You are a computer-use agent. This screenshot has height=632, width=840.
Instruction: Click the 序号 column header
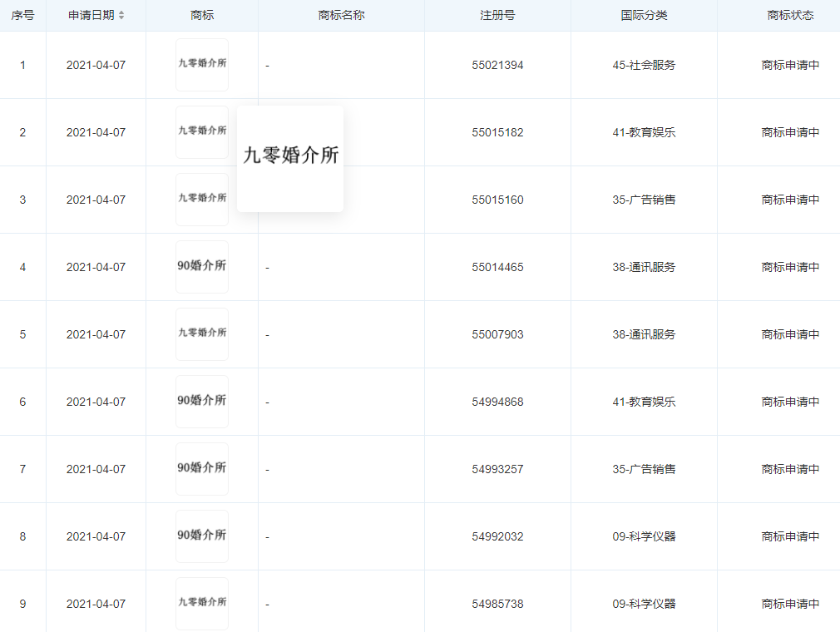[22, 16]
